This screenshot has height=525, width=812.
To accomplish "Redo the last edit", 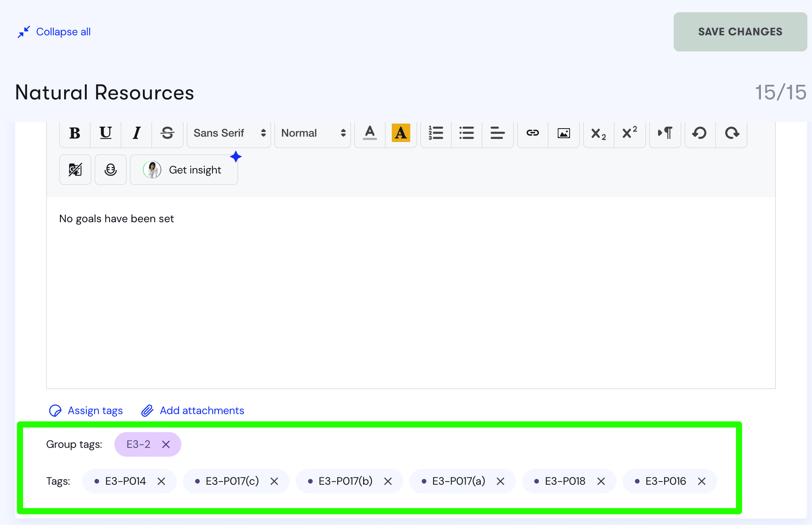I will point(731,133).
